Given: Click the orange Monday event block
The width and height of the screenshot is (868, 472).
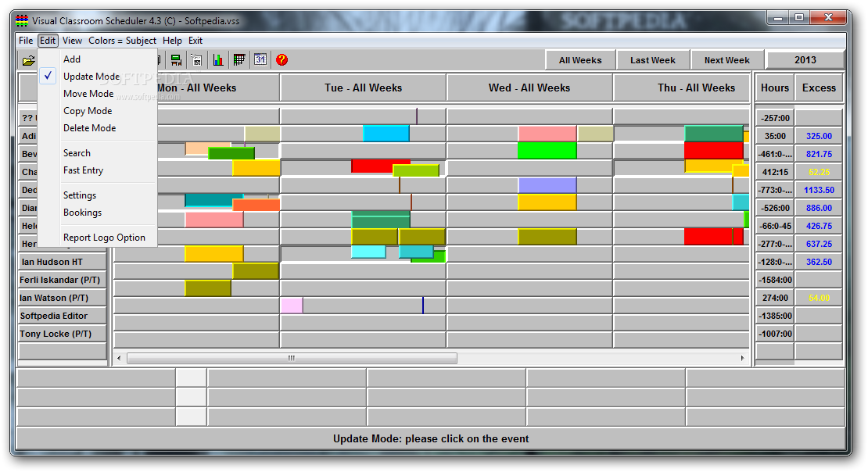Looking at the screenshot, I should 256,206.
